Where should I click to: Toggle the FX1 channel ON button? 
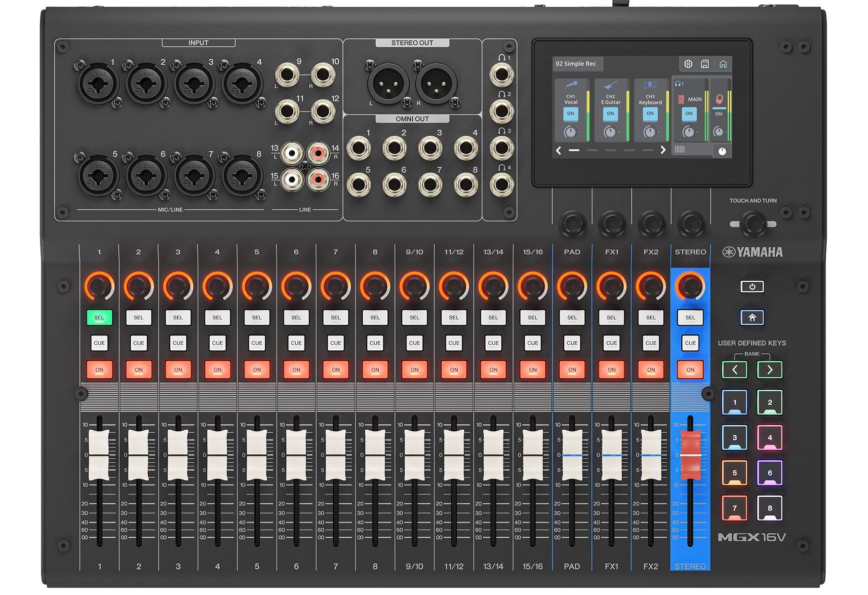point(611,370)
